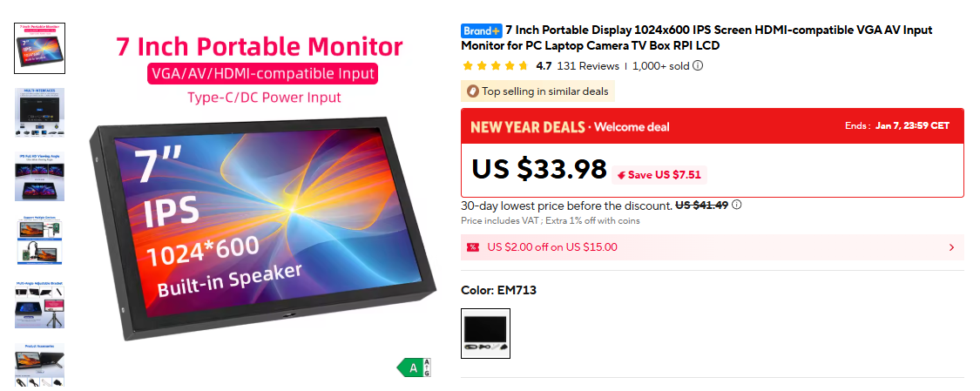Open the Top selling in similar deals link

pyautogui.click(x=545, y=91)
